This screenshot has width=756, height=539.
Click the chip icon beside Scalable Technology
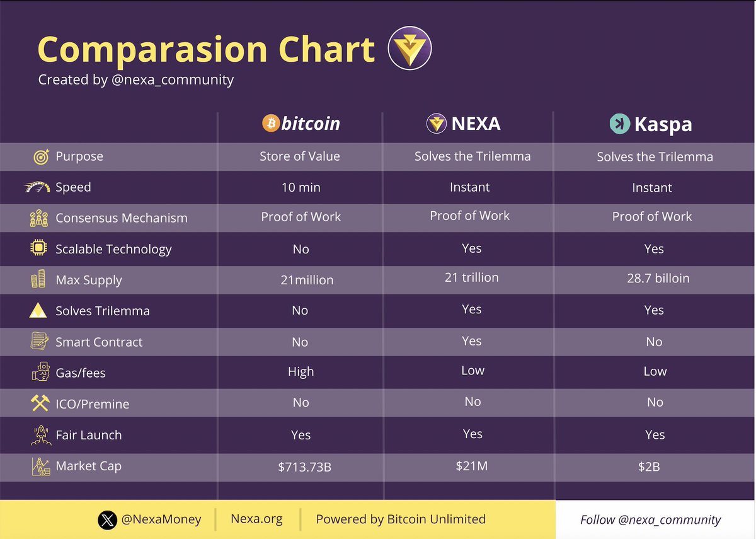coord(39,248)
